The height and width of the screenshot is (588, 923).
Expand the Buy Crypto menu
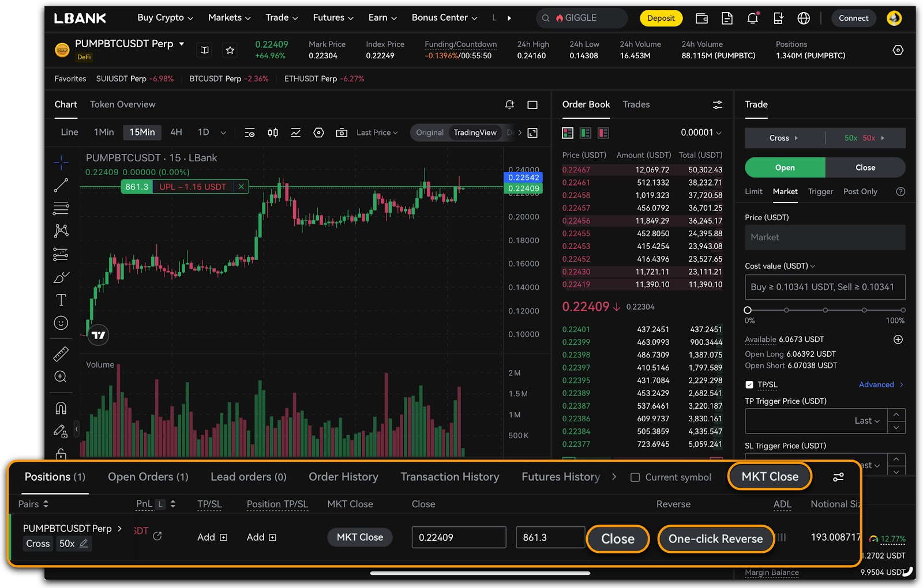coord(165,18)
